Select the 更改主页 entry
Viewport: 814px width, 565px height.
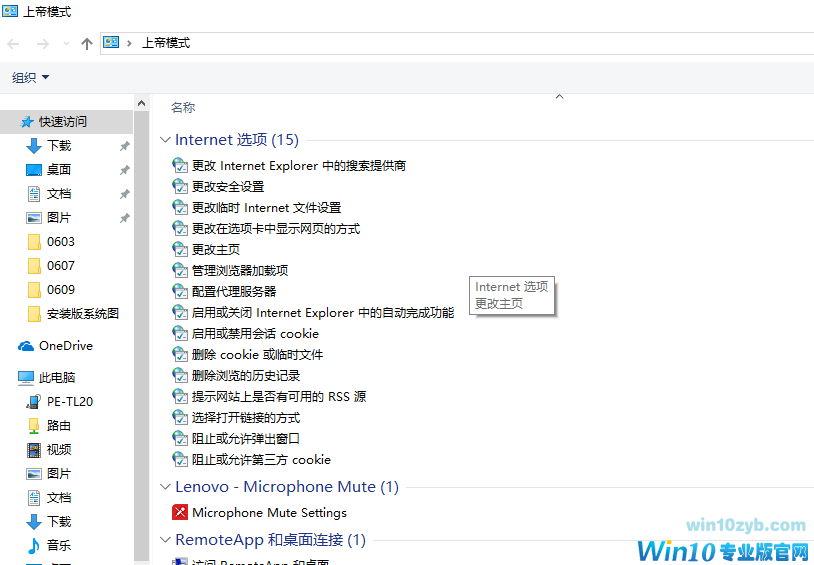coord(216,250)
